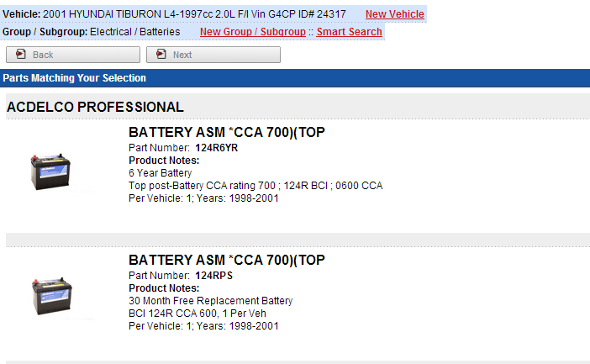
Task: Open the New Vehicle link
Action: click(x=395, y=14)
